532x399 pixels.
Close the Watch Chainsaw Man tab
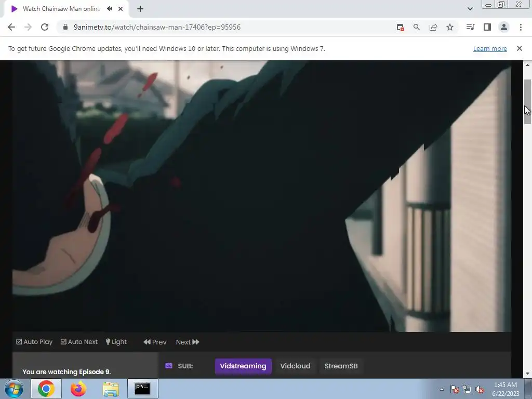(x=121, y=9)
